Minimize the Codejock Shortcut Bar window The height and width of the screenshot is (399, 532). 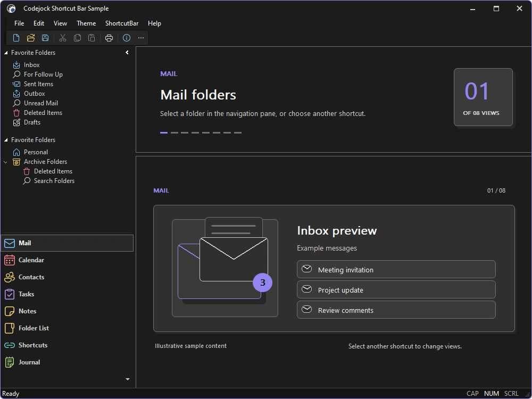click(x=472, y=9)
